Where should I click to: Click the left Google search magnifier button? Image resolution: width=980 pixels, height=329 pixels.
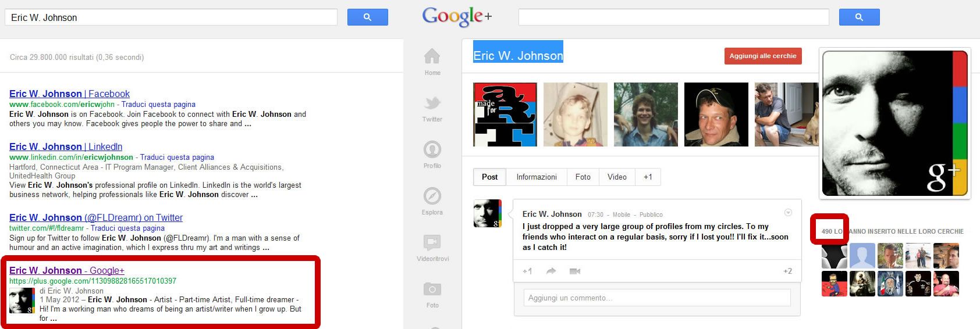367,17
